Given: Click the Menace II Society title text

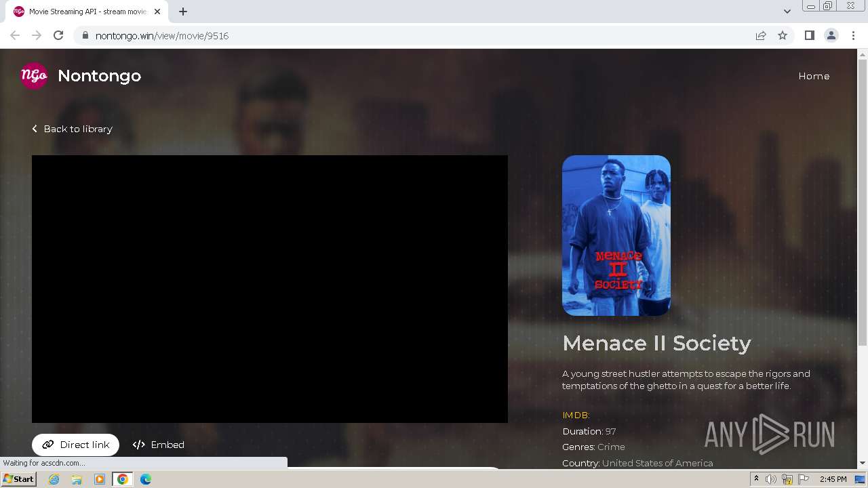Looking at the screenshot, I should [x=656, y=343].
